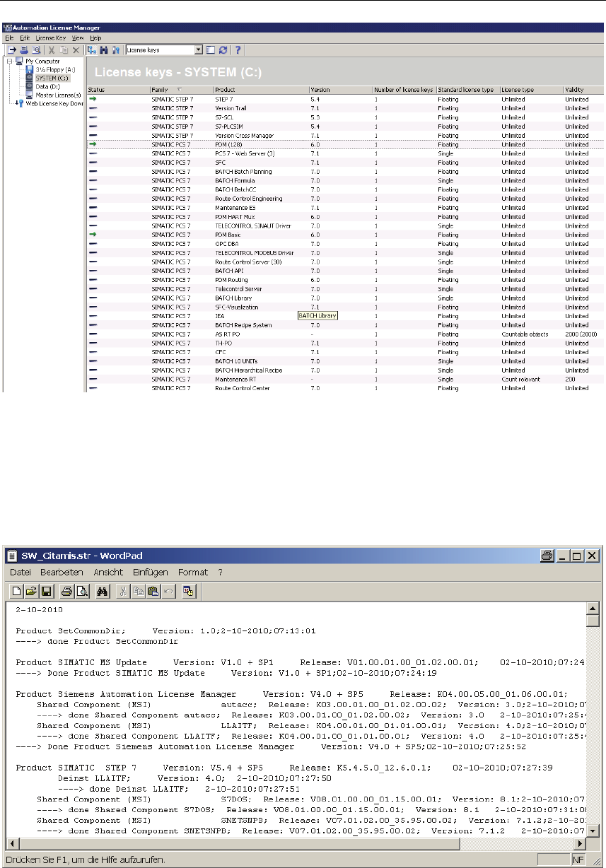Open Format menu in WordPad
The image size is (606, 868).
(193, 572)
